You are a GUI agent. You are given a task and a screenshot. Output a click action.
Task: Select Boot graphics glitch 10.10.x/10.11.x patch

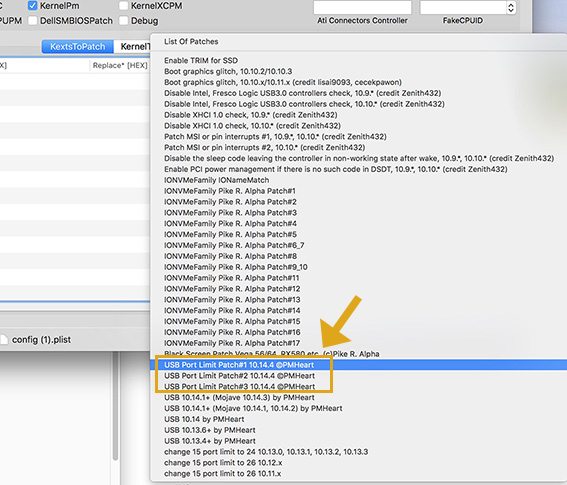tap(359, 82)
